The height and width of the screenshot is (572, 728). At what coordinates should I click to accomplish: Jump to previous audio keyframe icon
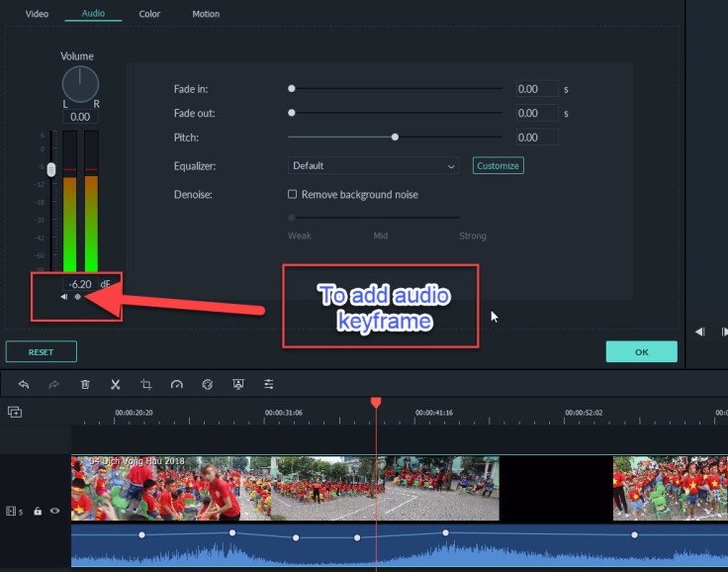tap(64, 297)
